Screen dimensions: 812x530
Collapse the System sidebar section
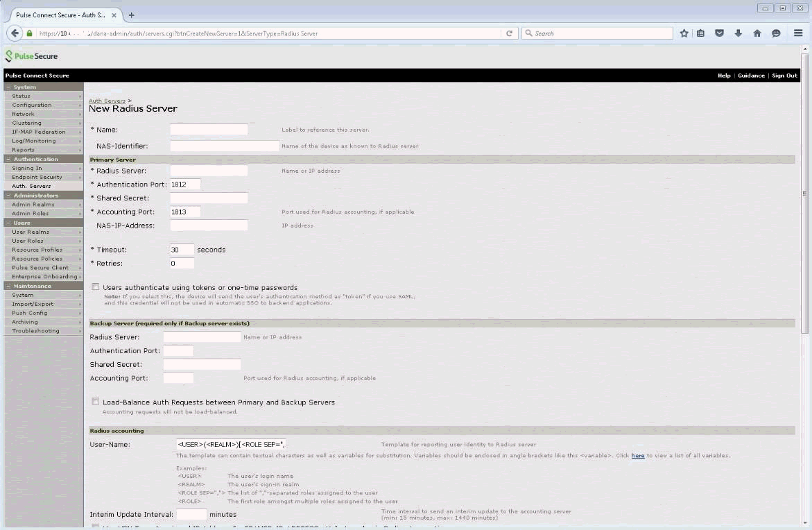pyautogui.click(x=8, y=87)
